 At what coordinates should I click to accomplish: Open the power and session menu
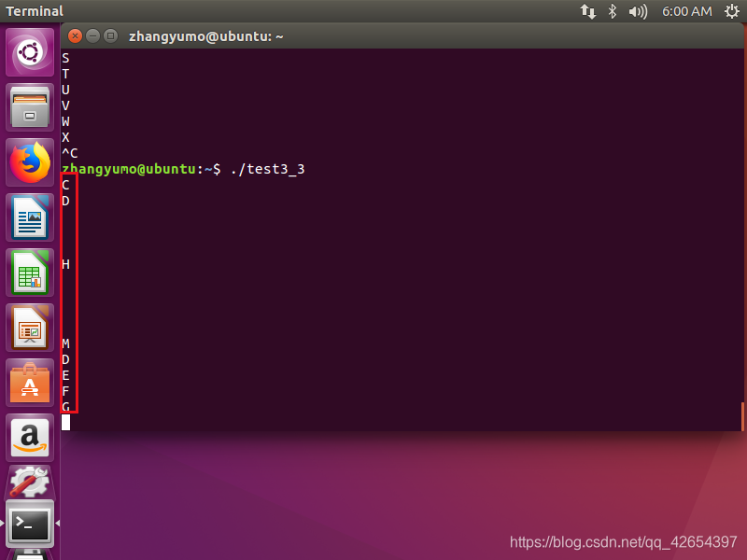click(732, 11)
